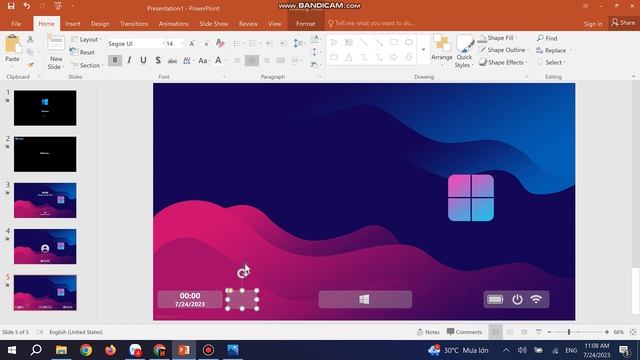The height and width of the screenshot is (360, 640).
Task: Activate the Format Painter brush
Action: click(x=30, y=65)
